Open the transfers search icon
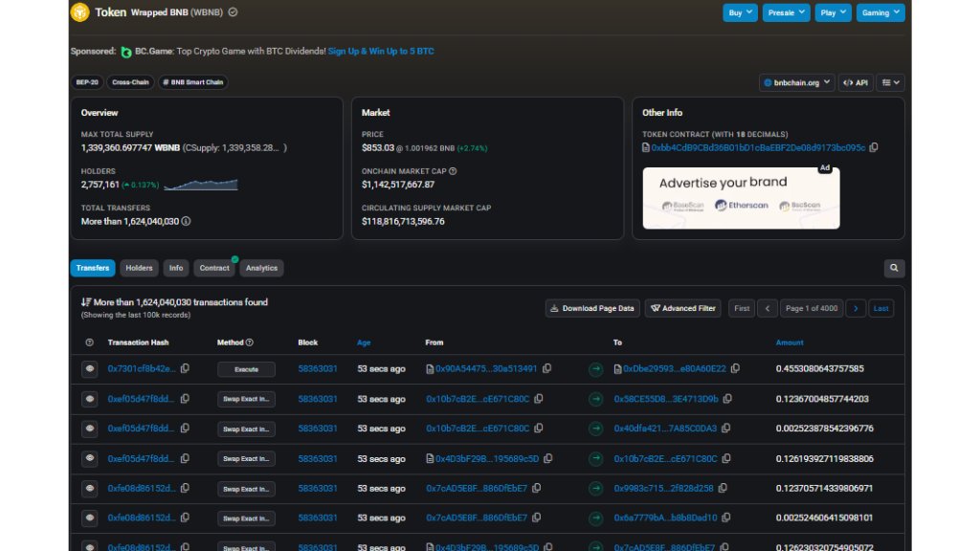This screenshot has height=551, width=980. point(894,268)
